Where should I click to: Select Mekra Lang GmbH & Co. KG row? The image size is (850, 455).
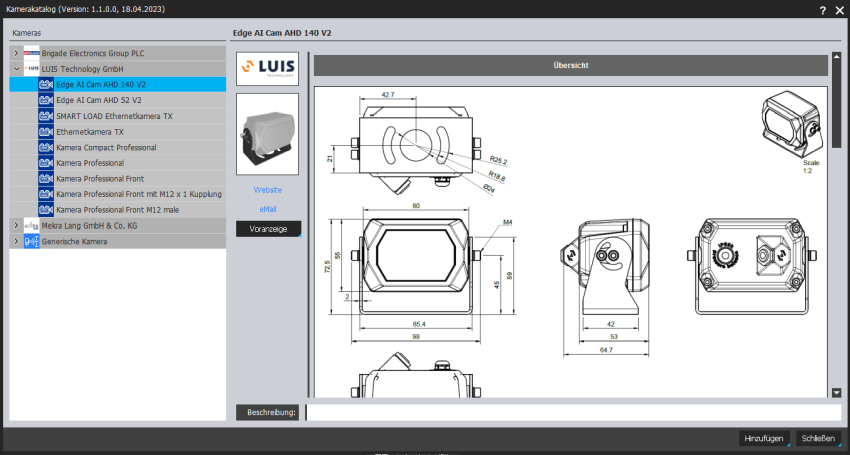pos(118,225)
